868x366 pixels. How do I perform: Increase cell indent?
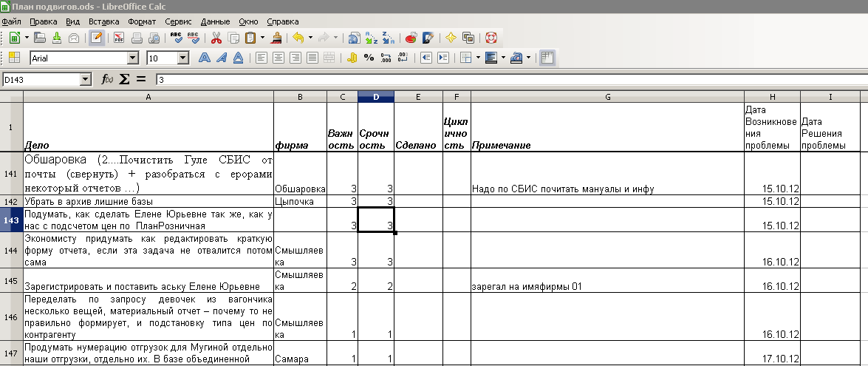pyautogui.click(x=442, y=58)
